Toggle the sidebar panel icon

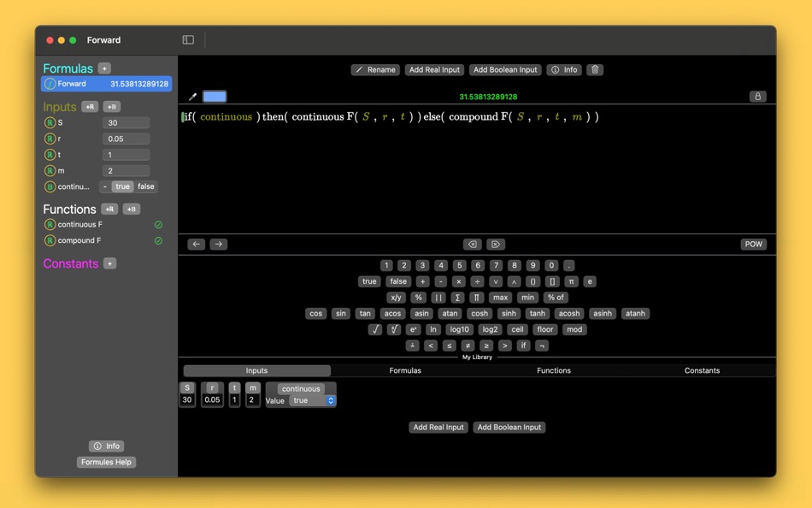click(x=188, y=40)
